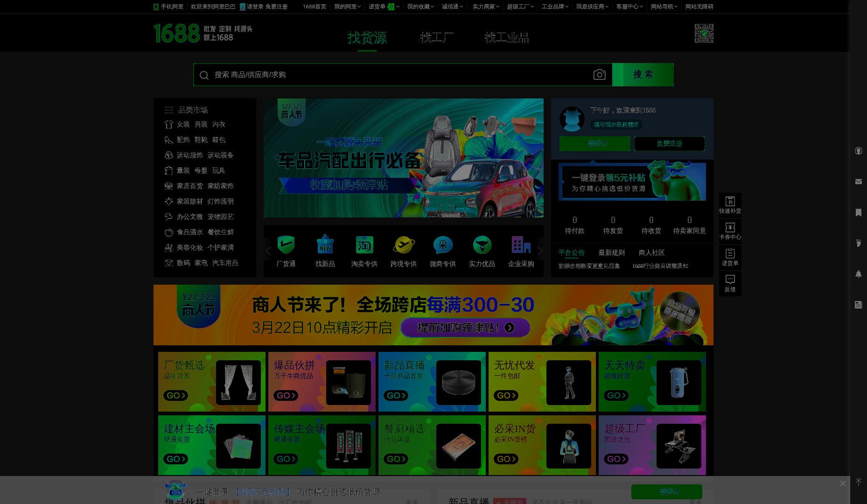Click 待付款 order count
Viewport: 867px width, 504px height.
point(574,225)
